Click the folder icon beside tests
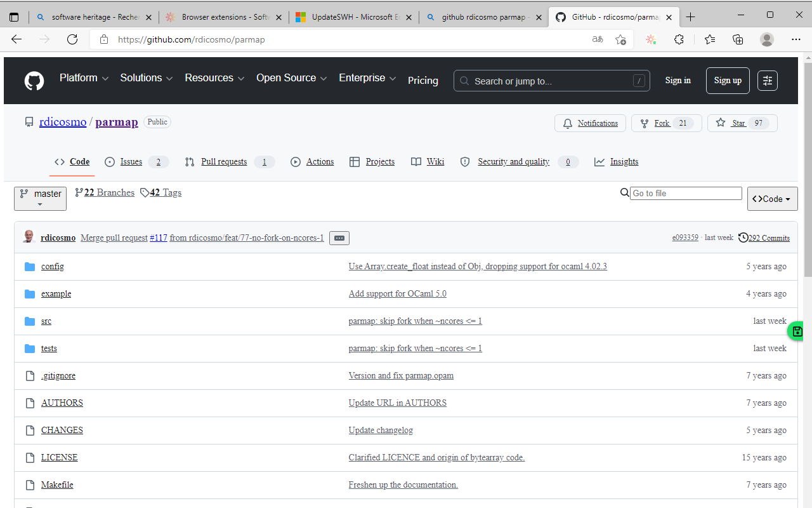The height and width of the screenshot is (508, 812). point(30,349)
